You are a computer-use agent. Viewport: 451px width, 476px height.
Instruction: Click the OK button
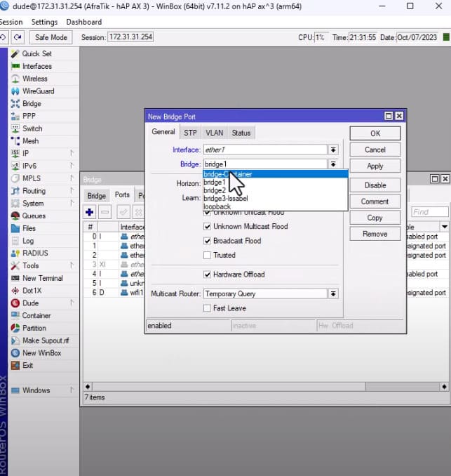[x=375, y=133]
